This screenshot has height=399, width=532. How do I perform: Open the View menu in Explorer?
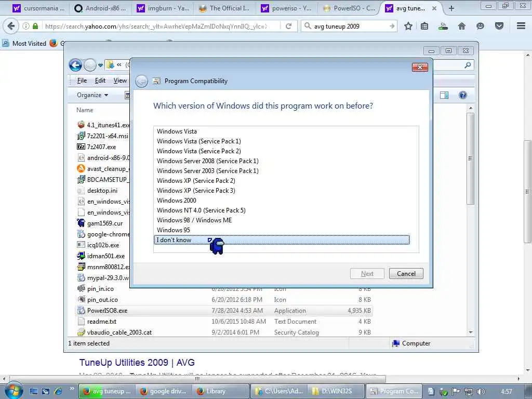pyautogui.click(x=120, y=81)
